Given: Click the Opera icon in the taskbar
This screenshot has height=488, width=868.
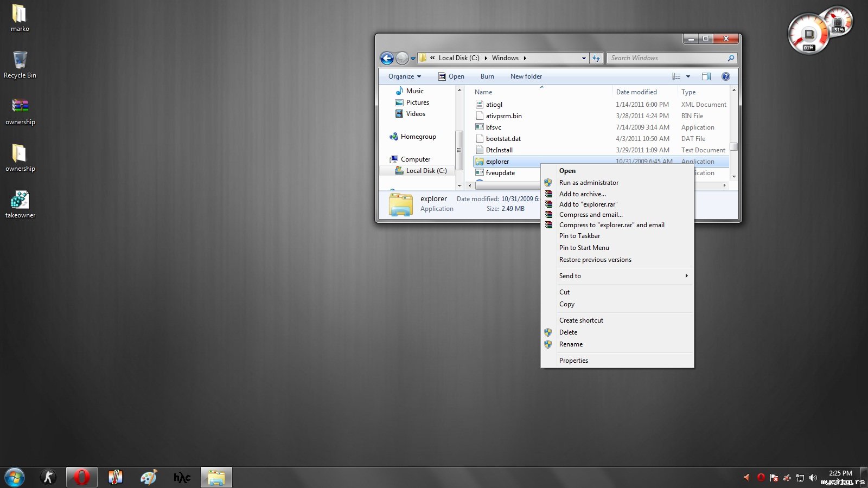Looking at the screenshot, I should pyautogui.click(x=82, y=477).
